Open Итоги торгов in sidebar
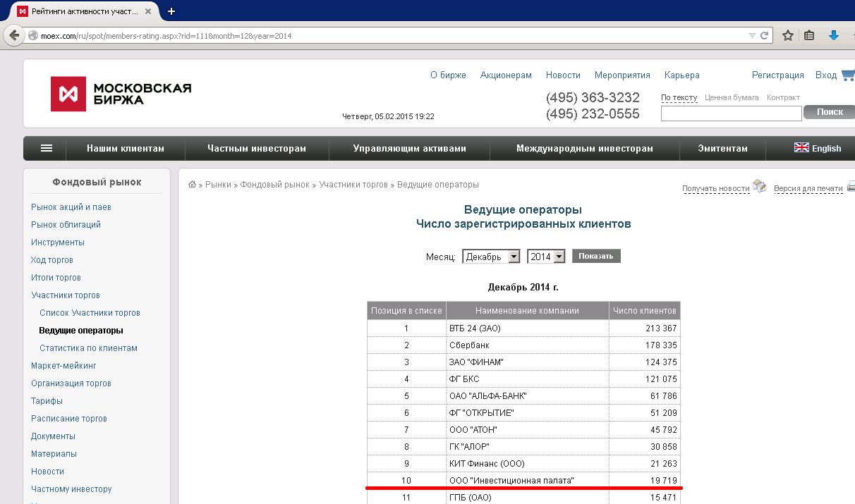Image resolution: width=855 pixels, height=504 pixels. tap(56, 277)
